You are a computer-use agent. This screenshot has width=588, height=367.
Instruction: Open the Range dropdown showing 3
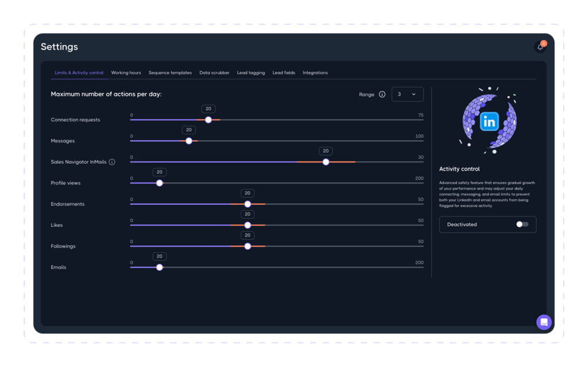(x=407, y=94)
